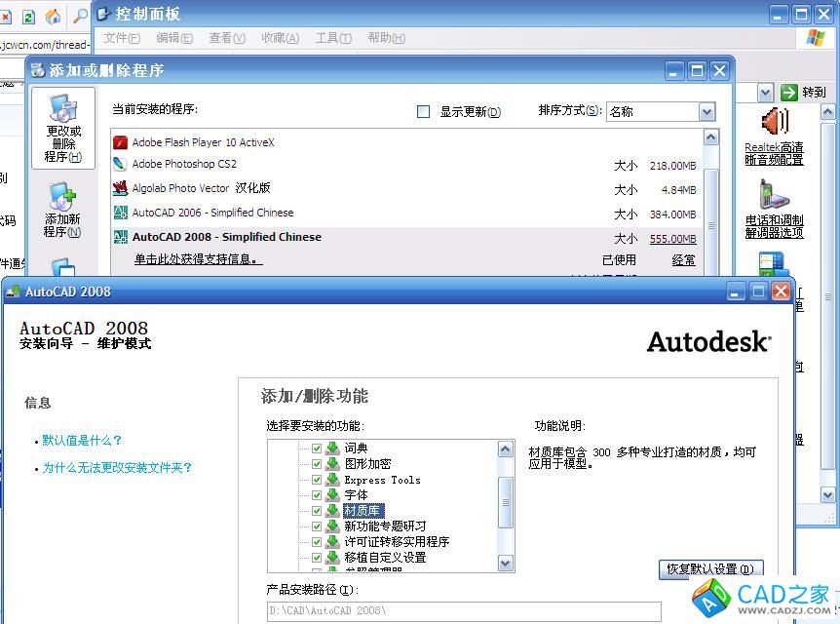Select the Add New Programs icon
The image size is (840, 624).
[62, 197]
